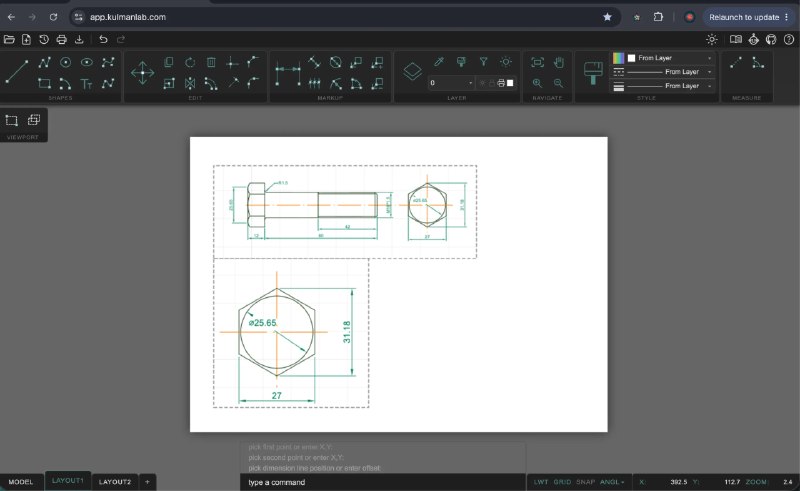The image size is (800, 491).
Task: Select the linear dimension tool
Action: click(x=288, y=72)
